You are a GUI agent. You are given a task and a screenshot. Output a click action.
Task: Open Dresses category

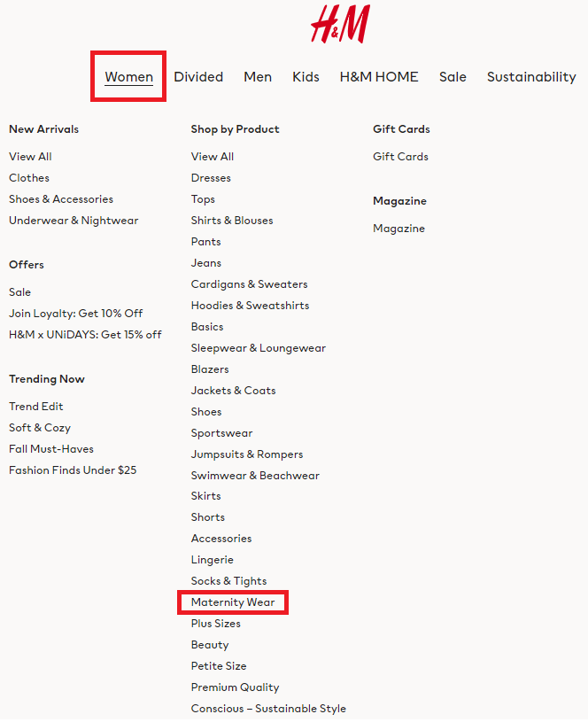(x=211, y=178)
